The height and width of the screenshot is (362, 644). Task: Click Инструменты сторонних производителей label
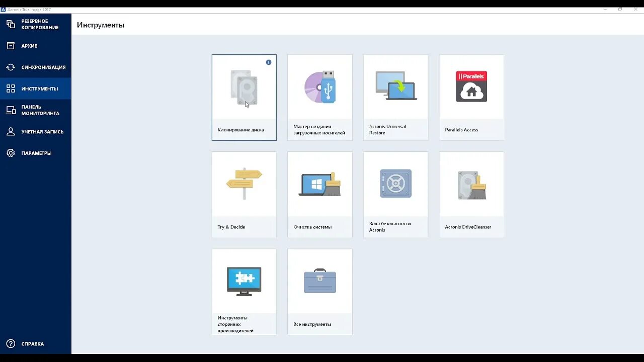click(x=235, y=324)
